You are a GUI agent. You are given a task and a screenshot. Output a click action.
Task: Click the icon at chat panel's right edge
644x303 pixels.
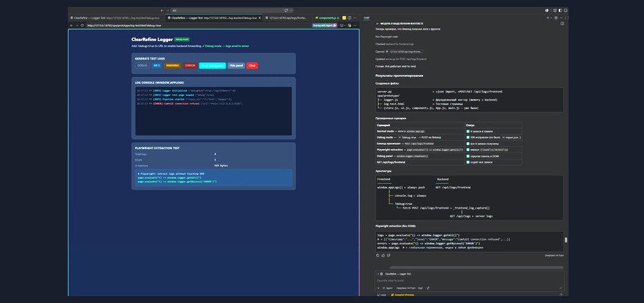pyautogui.click(x=562, y=24)
